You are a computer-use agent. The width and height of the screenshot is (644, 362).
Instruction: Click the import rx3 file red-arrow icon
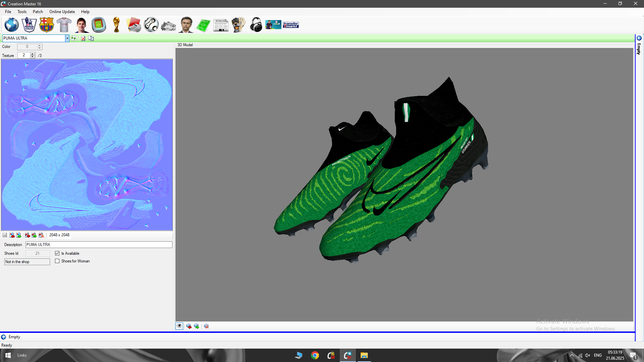[x=28, y=235]
